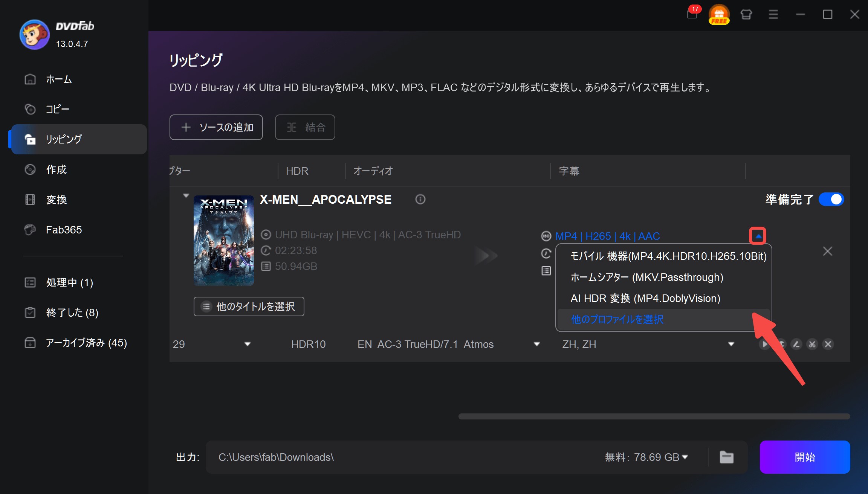Screen dimensions: 868x494
Task: Click the output size list icon
Action: [546, 271]
